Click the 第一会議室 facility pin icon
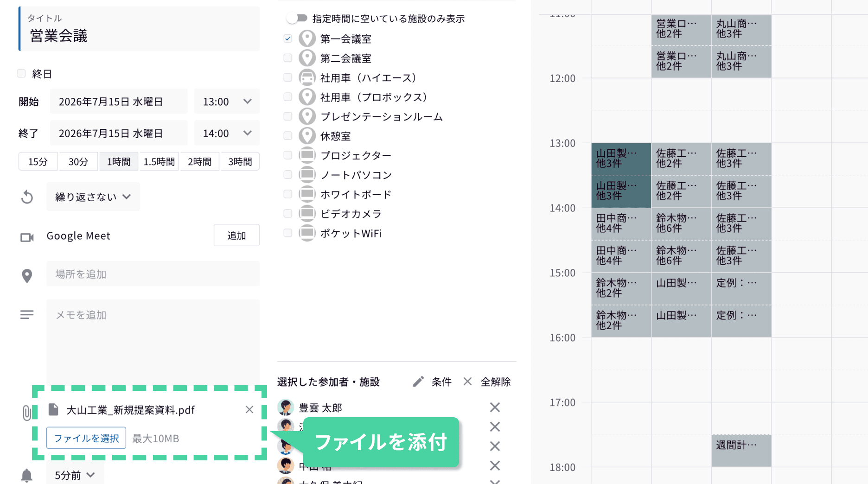This screenshot has height=484, width=868. click(307, 38)
